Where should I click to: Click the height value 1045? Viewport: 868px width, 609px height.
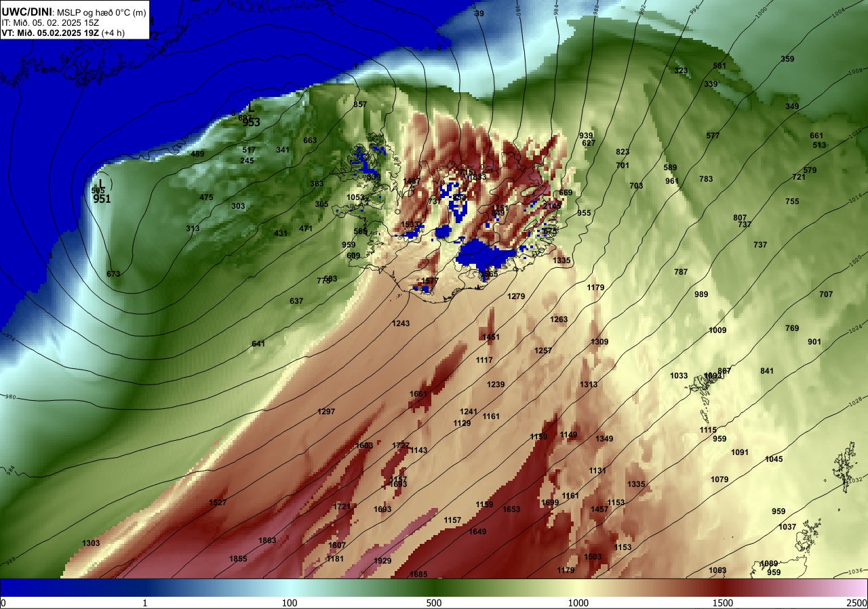click(774, 459)
